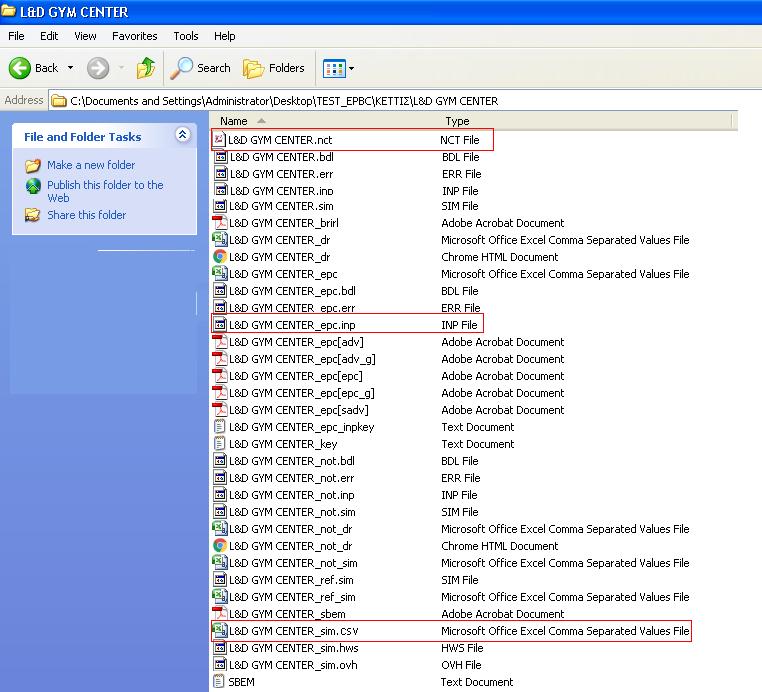Select the L&D GYM CENTER_epc[epc_g] PDF icon
This screenshot has width=762, height=692.
point(220,393)
